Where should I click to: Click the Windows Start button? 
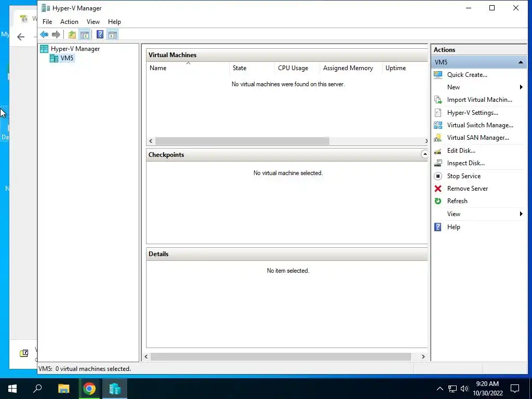pyautogui.click(x=12, y=389)
